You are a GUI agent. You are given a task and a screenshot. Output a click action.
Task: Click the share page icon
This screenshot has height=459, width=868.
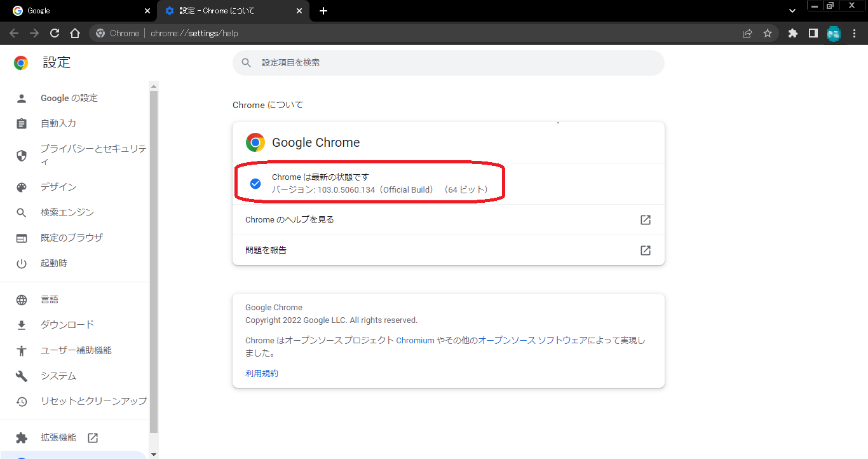(x=747, y=33)
